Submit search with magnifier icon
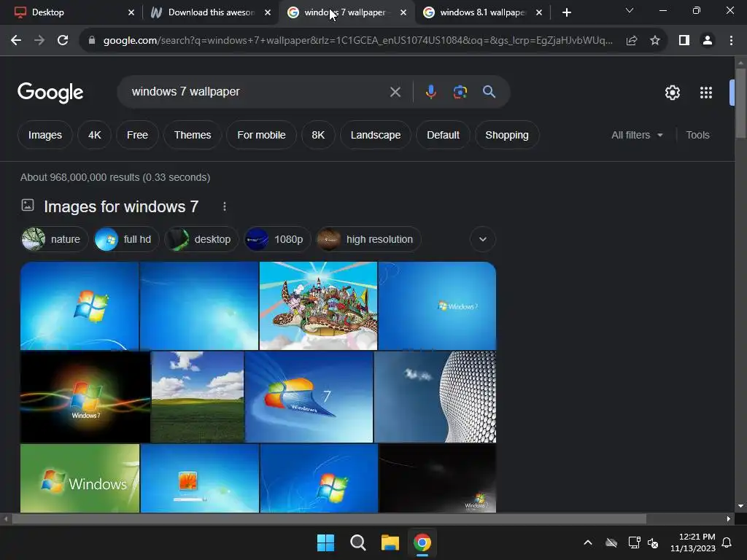This screenshot has width=747, height=560. [489, 92]
